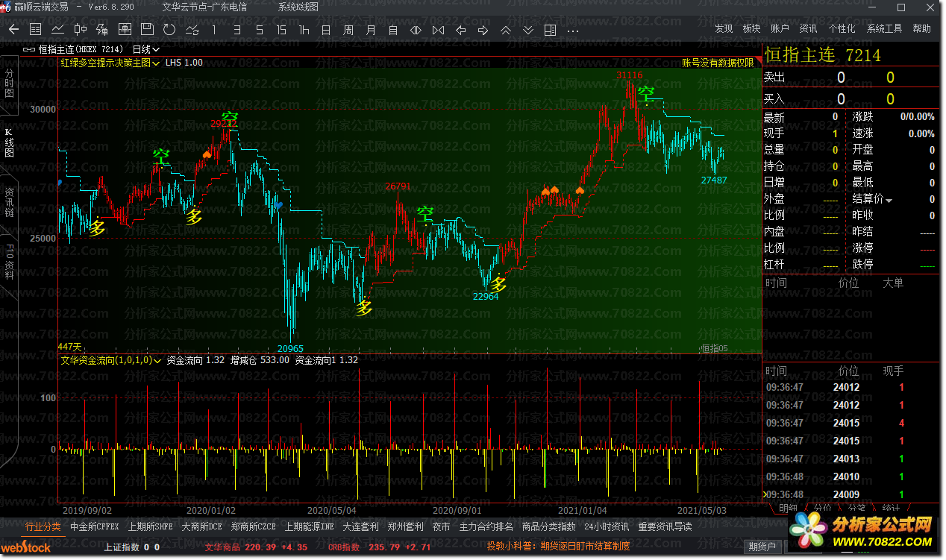The height and width of the screenshot is (560, 946).
Task: Select the 月 monthly period button
Action: (x=371, y=30)
